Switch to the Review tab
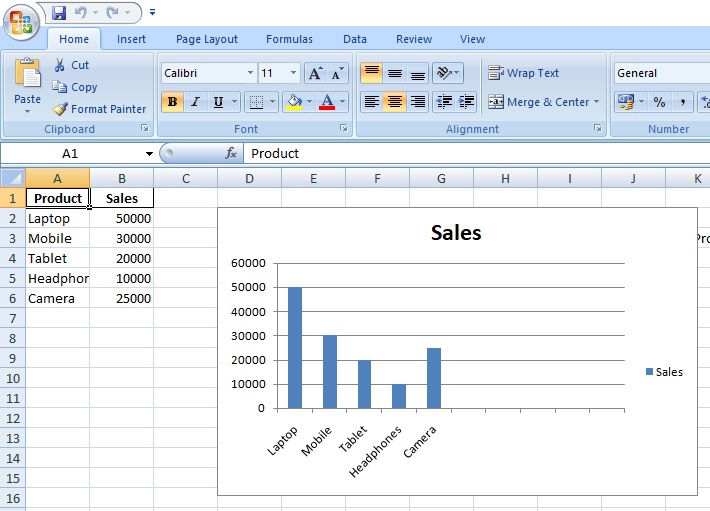 coord(414,39)
